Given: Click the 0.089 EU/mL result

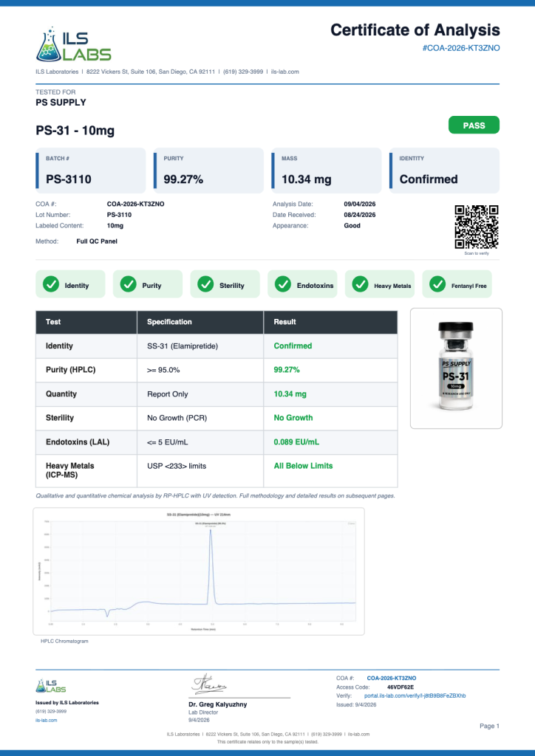Looking at the screenshot, I should click(296, 442).
